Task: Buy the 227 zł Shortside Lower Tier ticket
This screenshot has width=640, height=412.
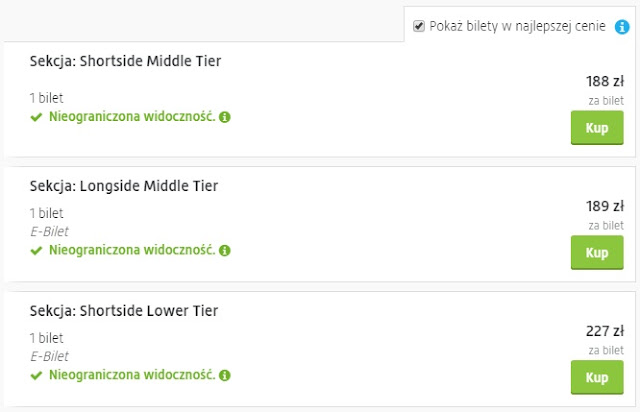Action: [596, 378]
